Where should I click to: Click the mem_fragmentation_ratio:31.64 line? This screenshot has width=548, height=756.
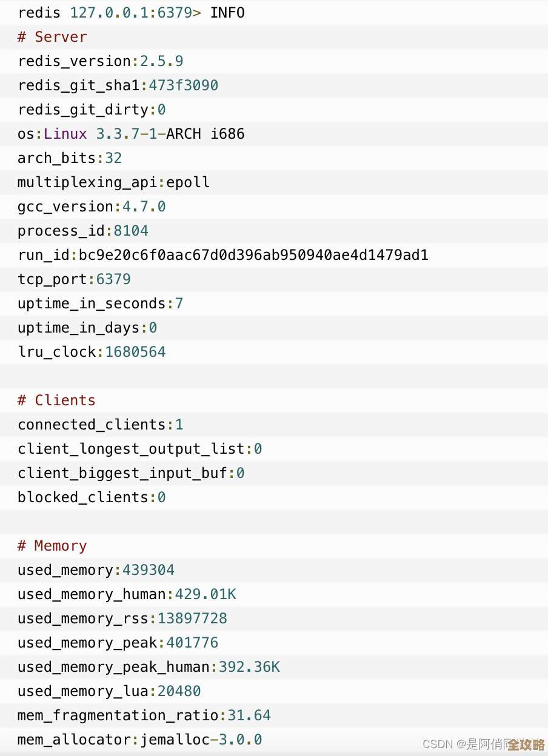click(x=144, y=715)
